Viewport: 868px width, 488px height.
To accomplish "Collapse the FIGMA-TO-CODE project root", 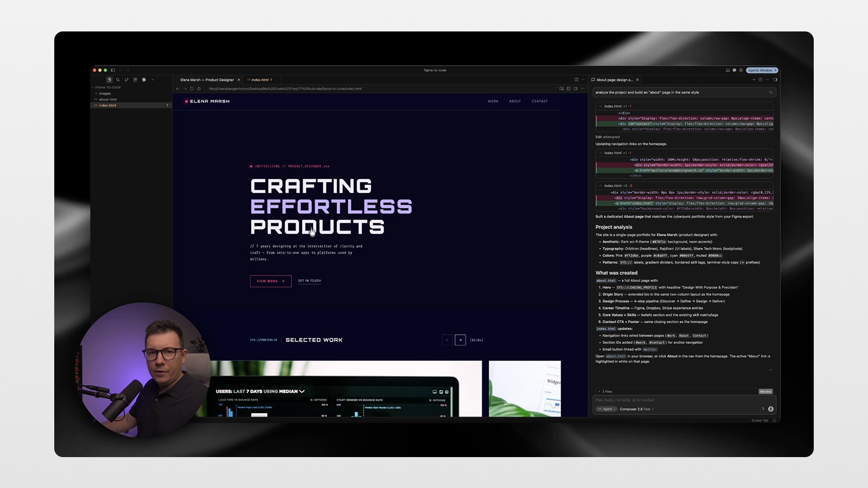I will click(107, 87).
